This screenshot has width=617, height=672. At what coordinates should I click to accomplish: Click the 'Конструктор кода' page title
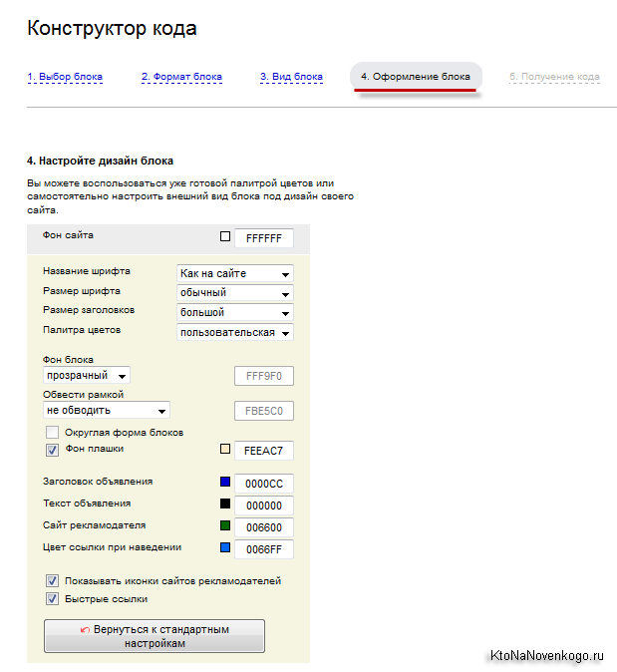click(x=112, y=28)
